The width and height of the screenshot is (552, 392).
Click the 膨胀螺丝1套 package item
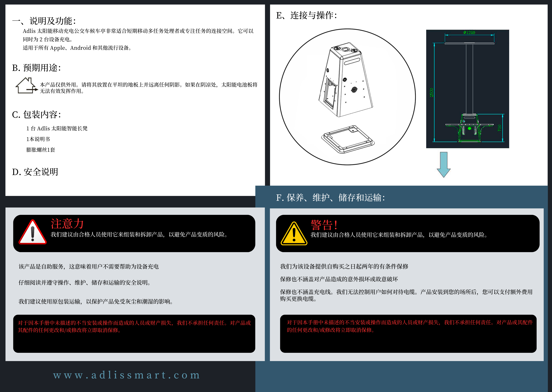pyautogui.click(x=41, y=150)
